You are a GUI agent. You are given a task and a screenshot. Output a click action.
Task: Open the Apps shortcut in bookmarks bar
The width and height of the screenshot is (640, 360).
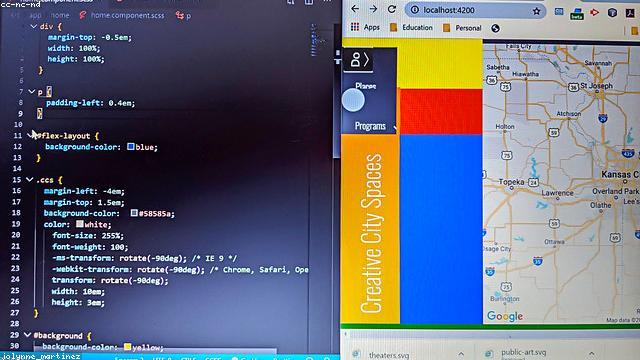(x=365, y=27)
